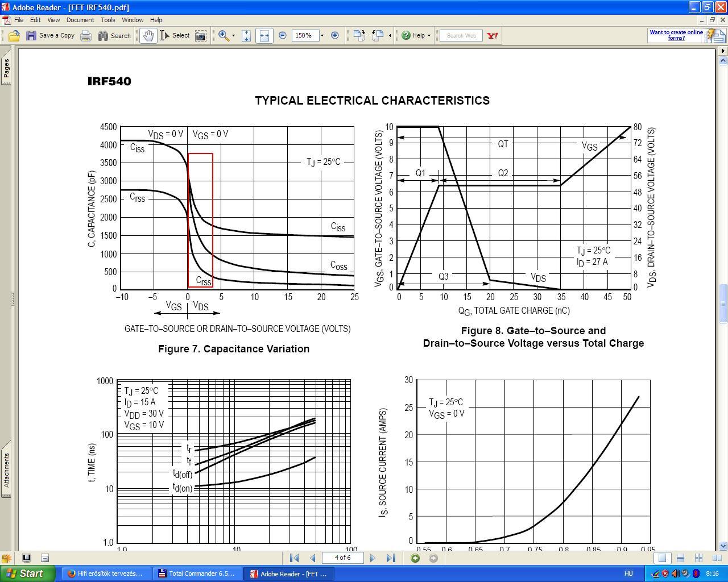Click the hide toolbars icon in status bar

click(x=45, y=558)
